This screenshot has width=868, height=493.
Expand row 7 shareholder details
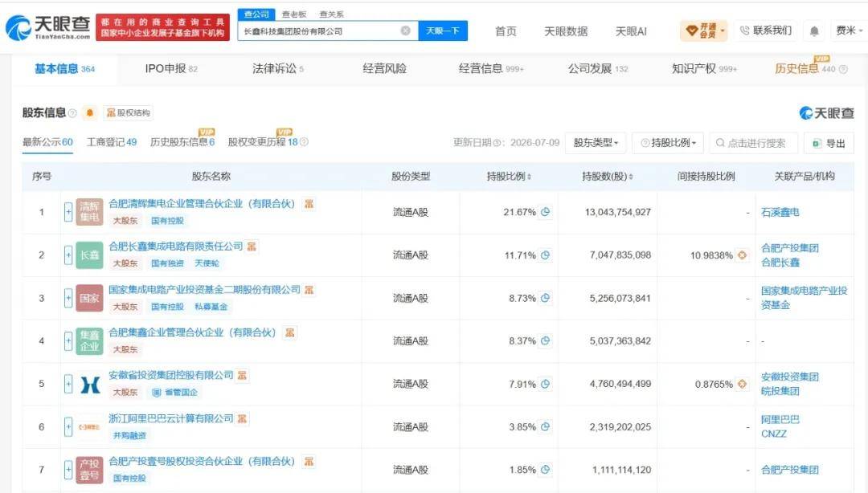pos(68,469)
